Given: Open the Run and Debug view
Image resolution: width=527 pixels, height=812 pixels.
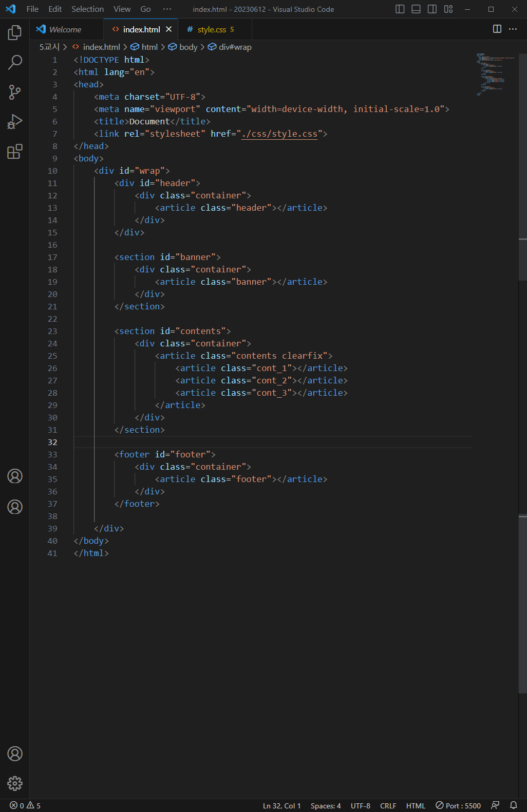Looking at the screenshot, I should click(15, 122).
